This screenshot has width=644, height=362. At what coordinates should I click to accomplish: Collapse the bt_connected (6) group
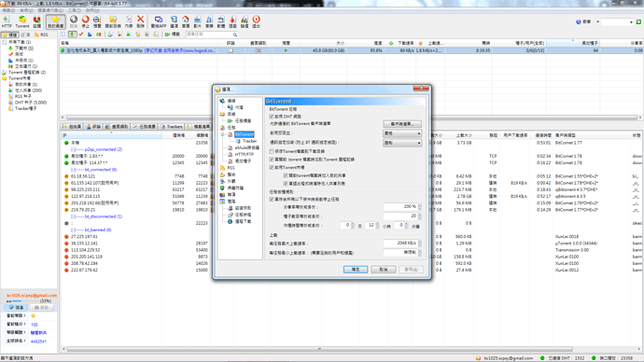tap(73, 170)
